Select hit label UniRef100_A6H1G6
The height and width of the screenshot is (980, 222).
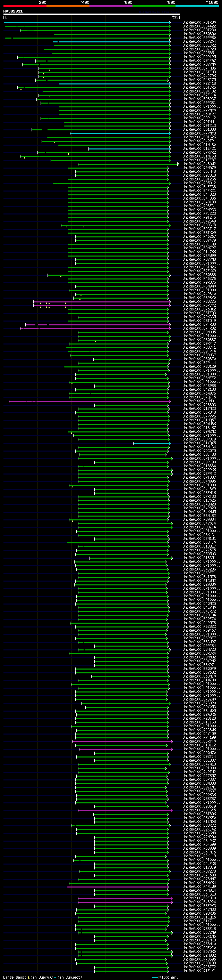point(199,493)
